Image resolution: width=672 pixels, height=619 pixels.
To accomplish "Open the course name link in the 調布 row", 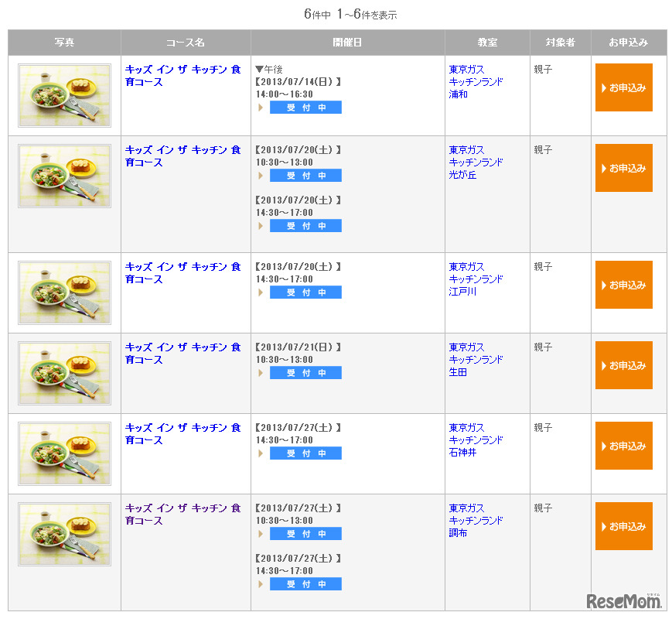I will tap(182, 514).
